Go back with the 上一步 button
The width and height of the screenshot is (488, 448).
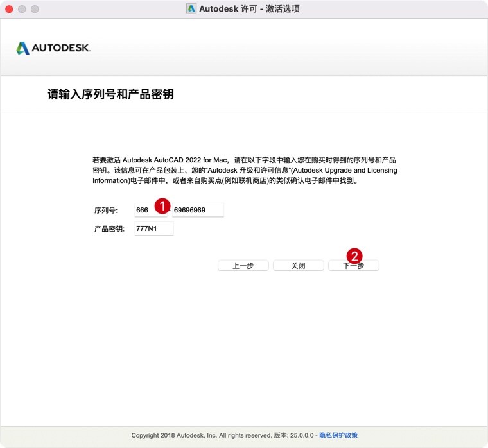[243, 266]
